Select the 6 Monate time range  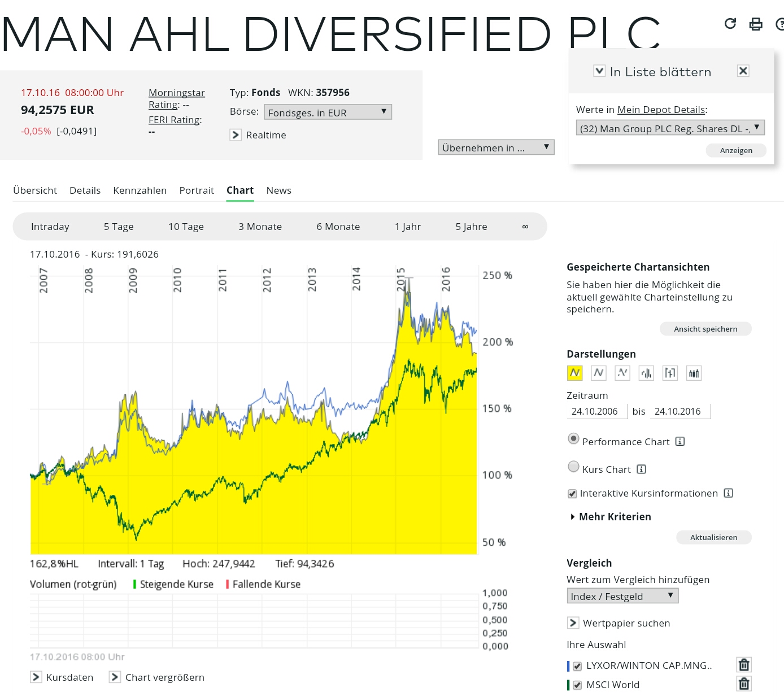pos(338,227)
